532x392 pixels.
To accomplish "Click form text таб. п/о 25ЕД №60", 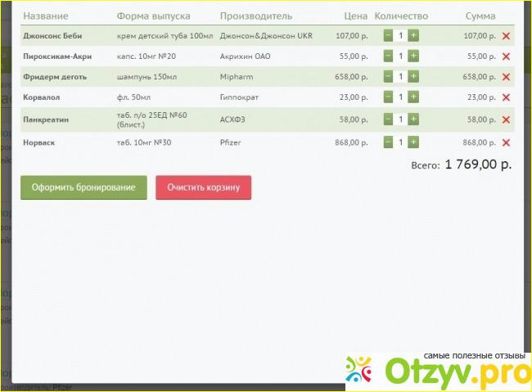I will [x=151, y=115].
